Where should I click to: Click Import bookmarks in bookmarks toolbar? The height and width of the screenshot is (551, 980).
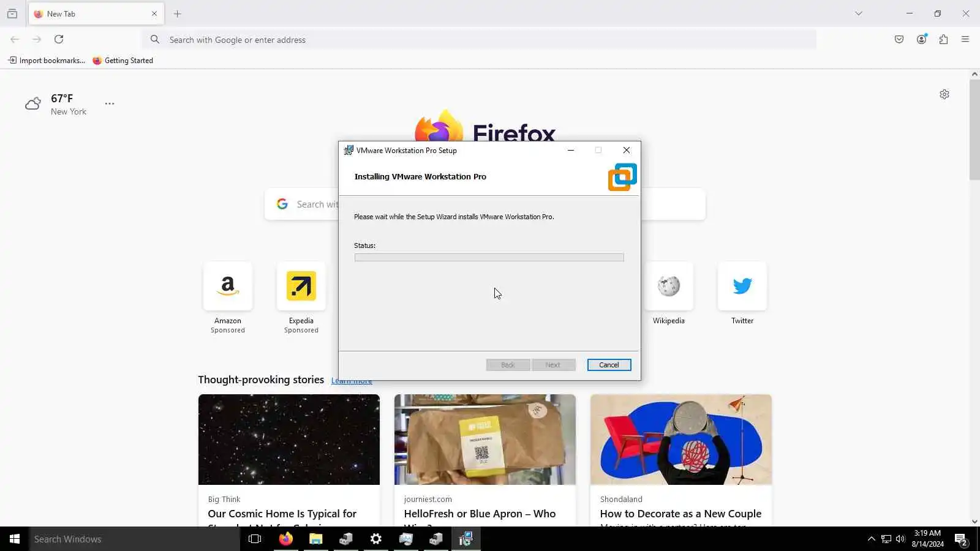tap(47, 61)
